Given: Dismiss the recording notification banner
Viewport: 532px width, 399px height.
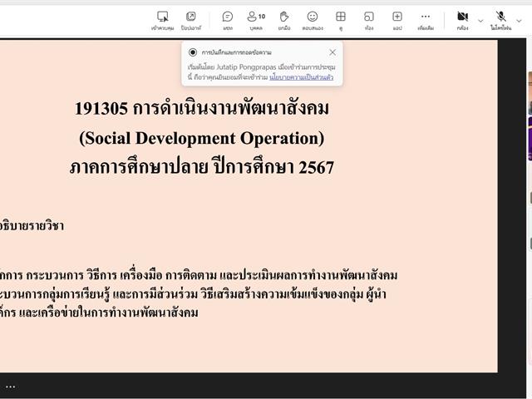Looking at the screenshot, I should [x=332, y=52].
